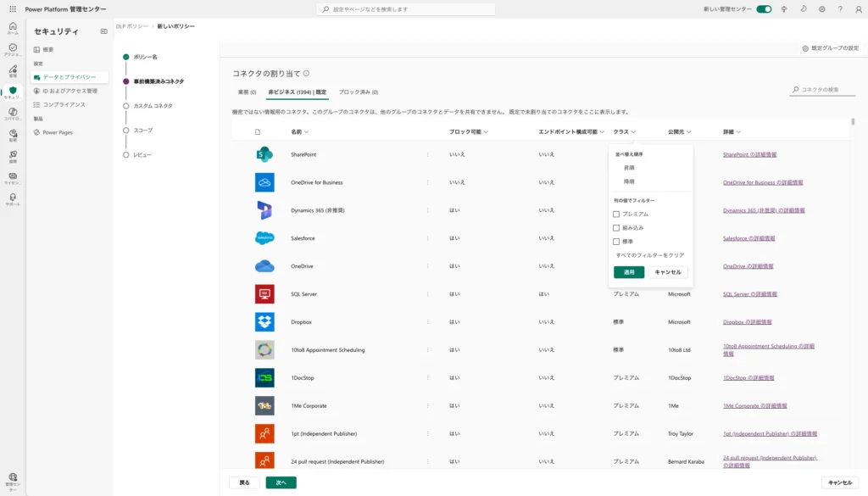This screenshot has width=868, height=496.
Task: Open the help question mark icon
Action: 840,8
